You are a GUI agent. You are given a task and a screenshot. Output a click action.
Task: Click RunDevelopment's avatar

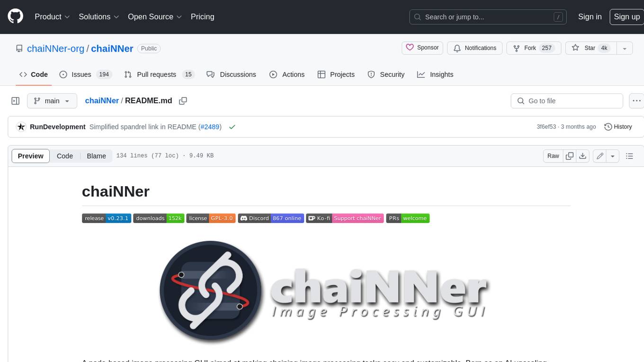(x=21, y=127)
